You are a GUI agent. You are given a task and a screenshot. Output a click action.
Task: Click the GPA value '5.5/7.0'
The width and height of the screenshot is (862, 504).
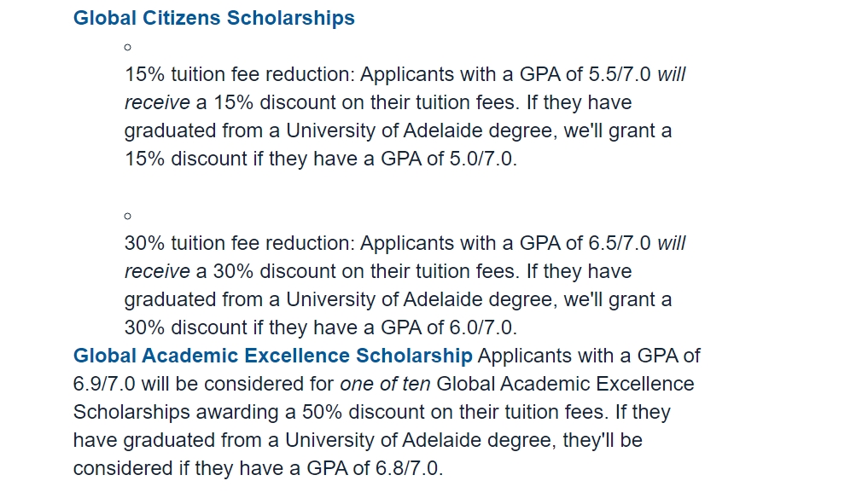coord(620,74)
